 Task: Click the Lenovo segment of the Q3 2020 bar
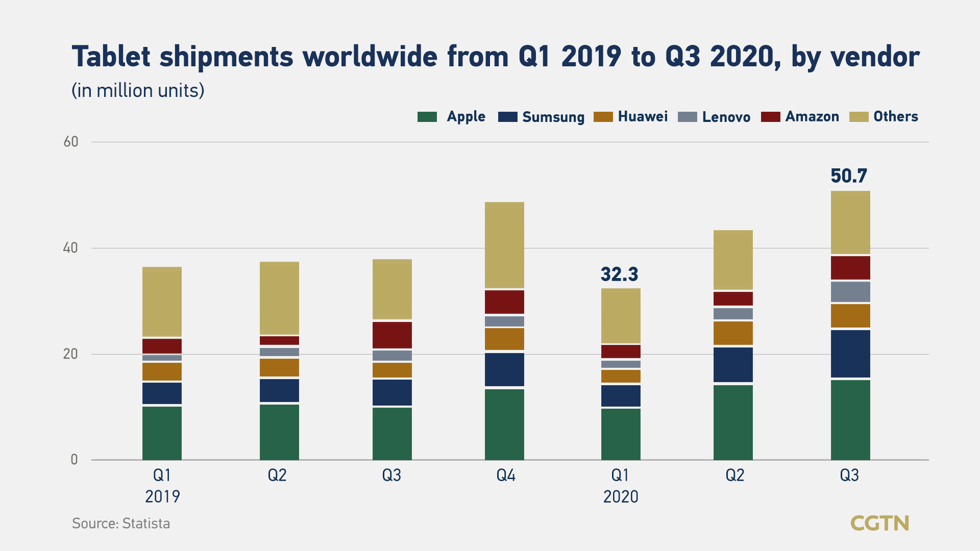(x=850, y=292)
